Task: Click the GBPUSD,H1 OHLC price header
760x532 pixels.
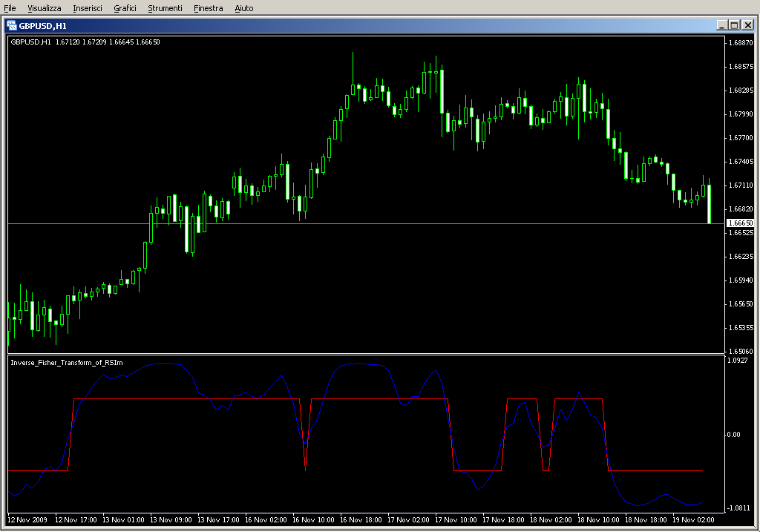Action: pos(85,42)
